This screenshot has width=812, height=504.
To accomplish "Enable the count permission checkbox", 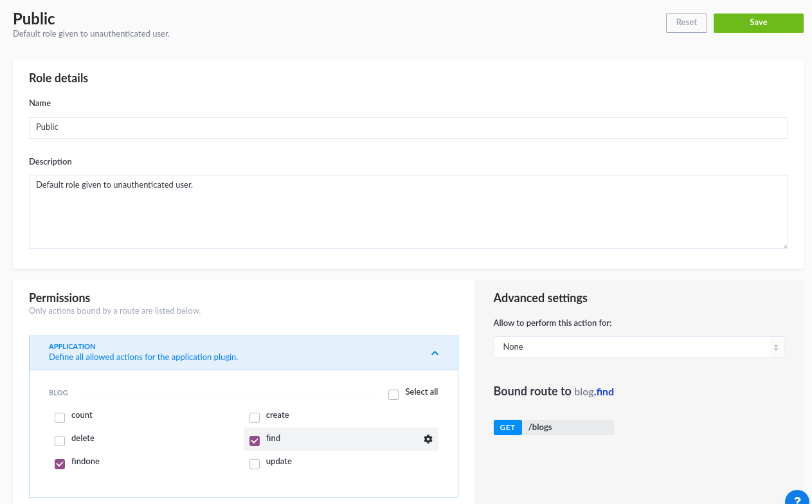I will click(x=60, y=418).
